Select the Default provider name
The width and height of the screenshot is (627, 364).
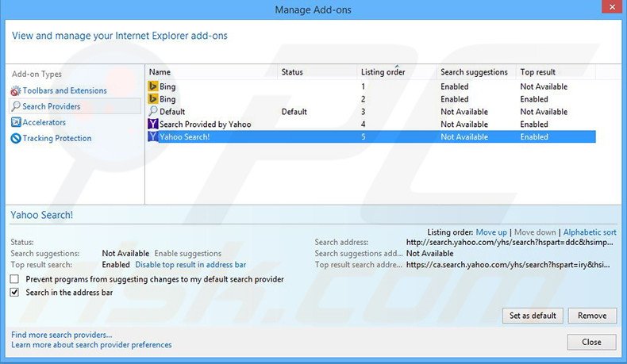pos(172,112)
